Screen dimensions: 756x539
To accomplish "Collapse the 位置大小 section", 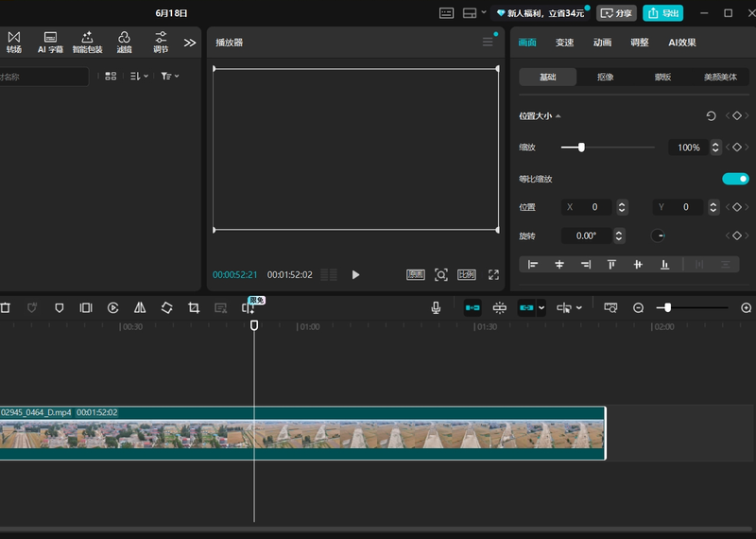I will [x=558, y=116].
